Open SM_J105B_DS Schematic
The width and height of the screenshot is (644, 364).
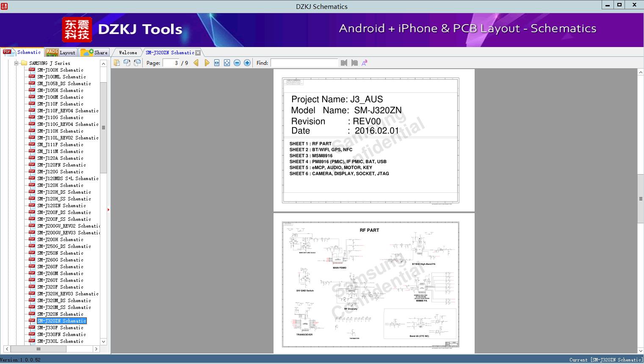tap(64, 83)
